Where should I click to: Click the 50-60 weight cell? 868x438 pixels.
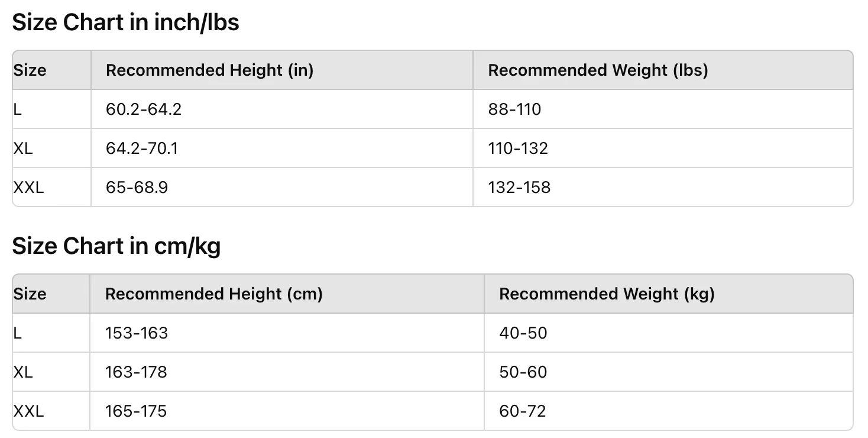(x=523, y=372)
